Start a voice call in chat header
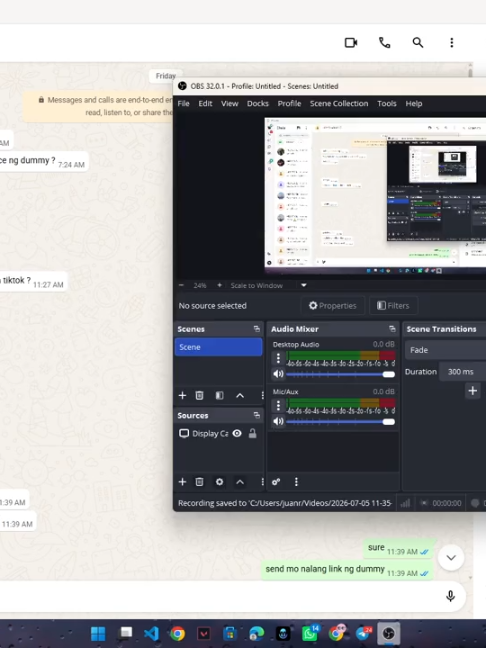Viewport: 486px width, 648px height. coord(384,43)
